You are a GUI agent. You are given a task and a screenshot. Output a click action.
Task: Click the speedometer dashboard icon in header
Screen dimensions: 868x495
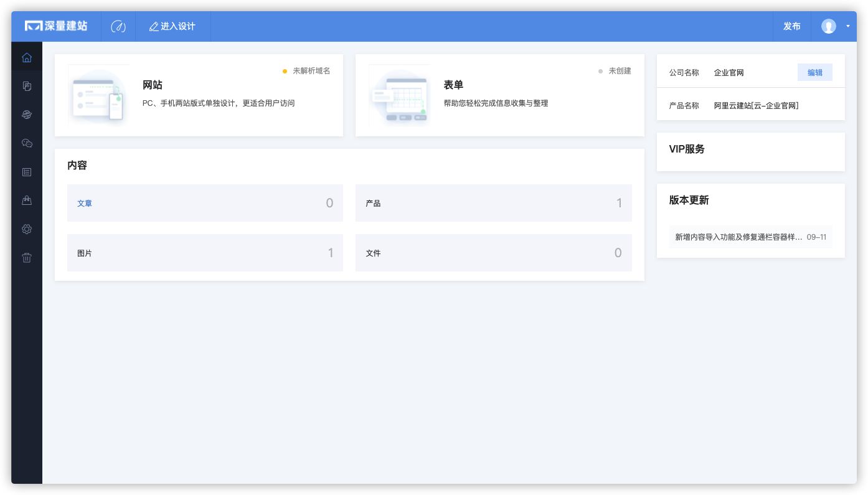coord(118,26)
